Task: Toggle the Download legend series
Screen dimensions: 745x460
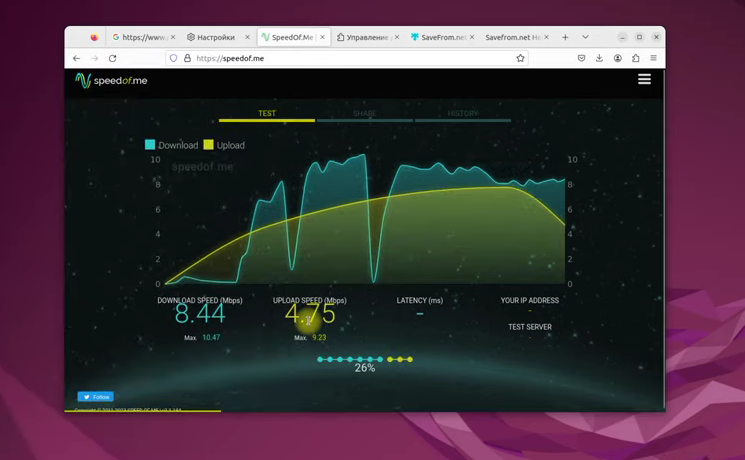Action: [x=172, y=145]
